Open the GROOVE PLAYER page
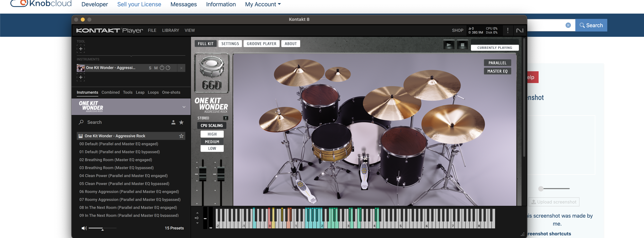 (261, 44)
